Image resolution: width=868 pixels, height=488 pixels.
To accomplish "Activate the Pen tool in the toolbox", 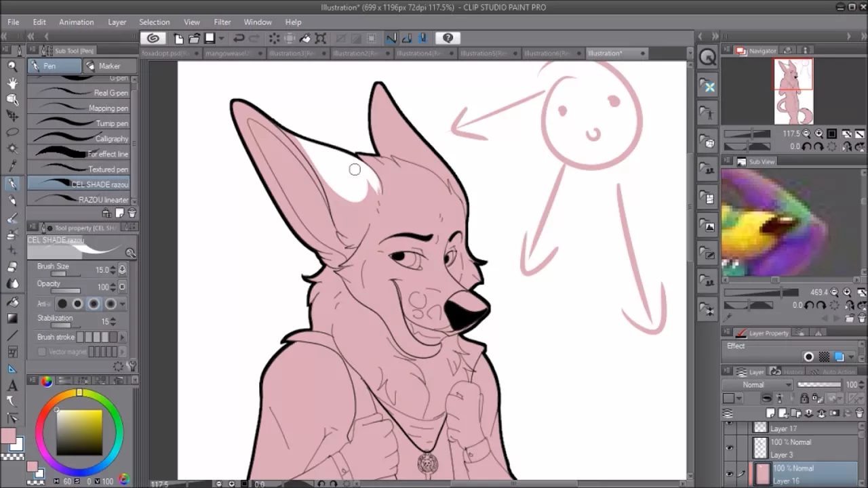I will (x=12, y=184).
